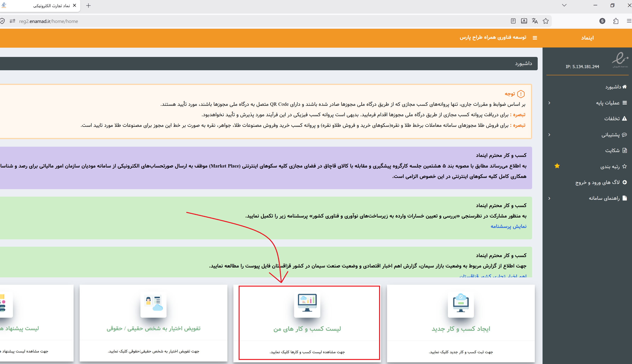This screenshot has width=632, height=364.
Task: Toggle sidebar with the orange header hamburger icon
Action: 535,38
